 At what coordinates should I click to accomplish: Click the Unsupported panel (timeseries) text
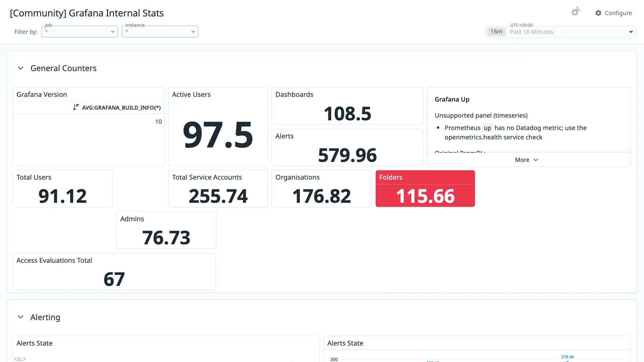click(x=481, y=115)
